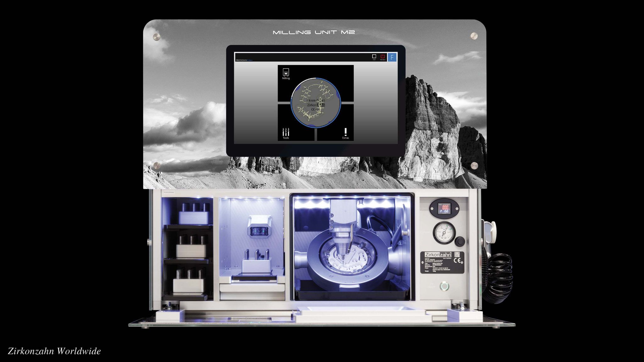Image resolution: width=644 pixels, height=362 pixels.
Task: Open the Extras exclamation tile
Action: click(x=346, y=134)
